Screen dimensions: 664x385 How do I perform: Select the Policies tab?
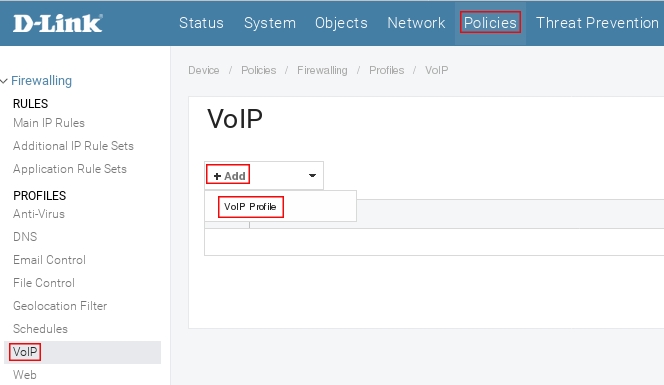490,22
